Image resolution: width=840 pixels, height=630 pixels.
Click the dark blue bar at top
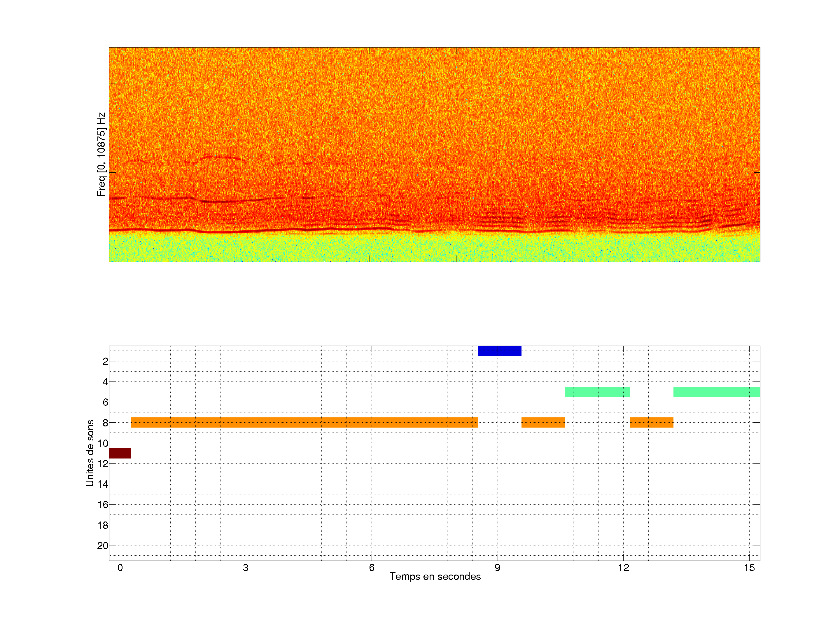[x=499, y=351]
